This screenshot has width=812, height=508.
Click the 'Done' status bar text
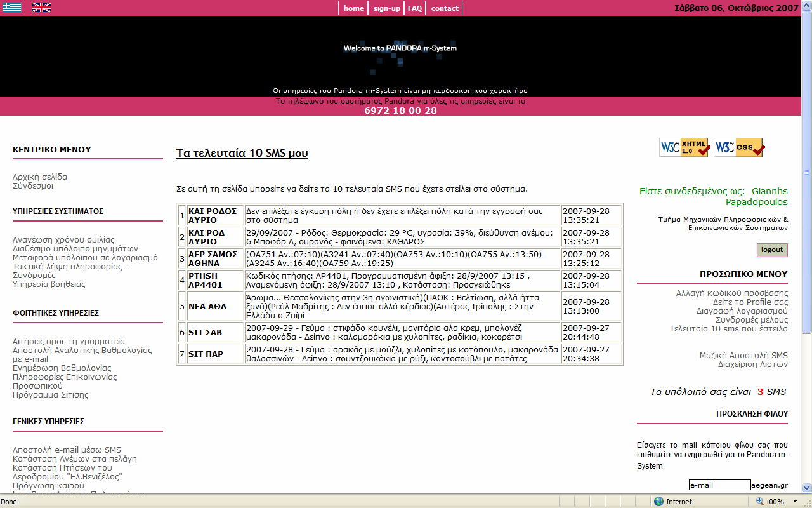(10, 502)
